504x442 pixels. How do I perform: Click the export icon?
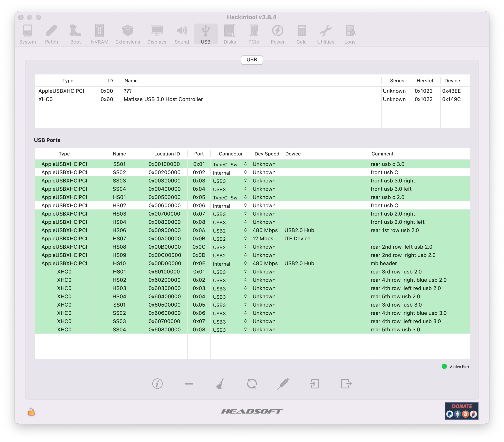tap(346, 384)
